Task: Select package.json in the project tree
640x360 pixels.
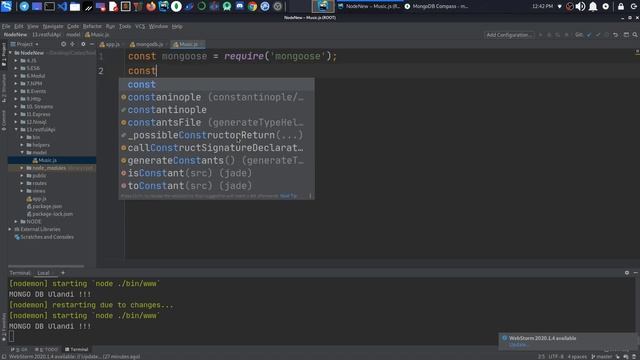Action: click(47, 207)
